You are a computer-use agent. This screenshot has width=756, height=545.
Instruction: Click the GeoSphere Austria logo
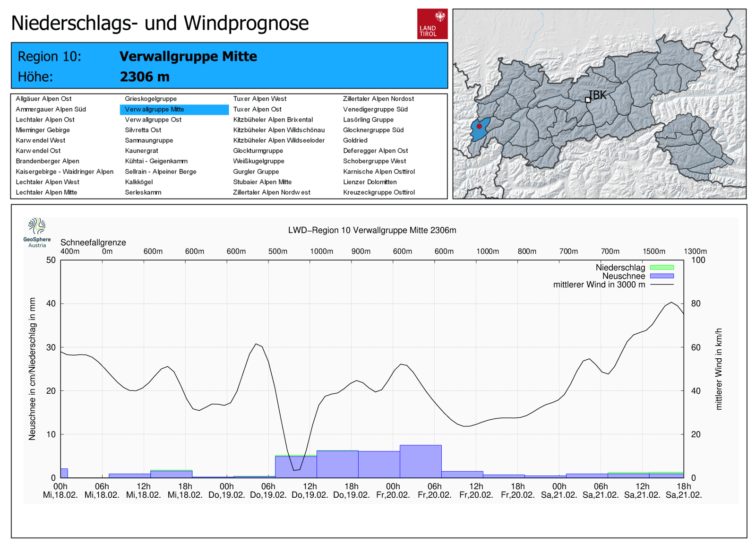point(37,233)
